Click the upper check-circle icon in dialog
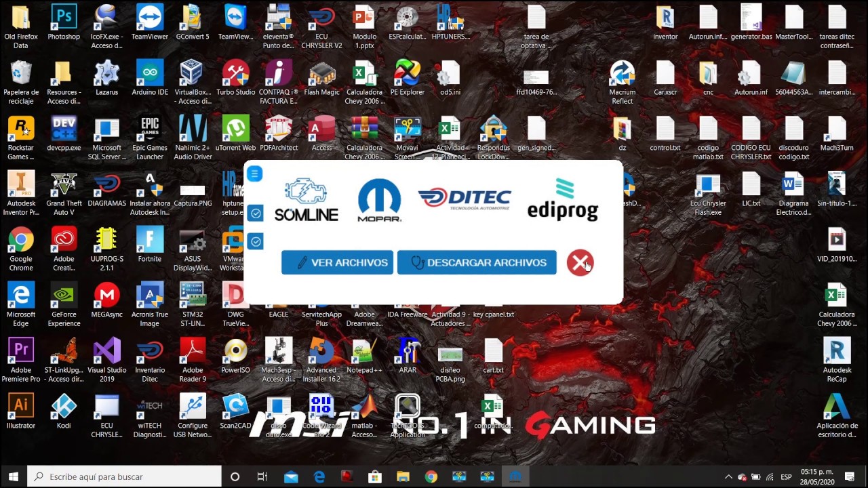The width and height of the screenshot is (868, 488). (x=255, y=213)
